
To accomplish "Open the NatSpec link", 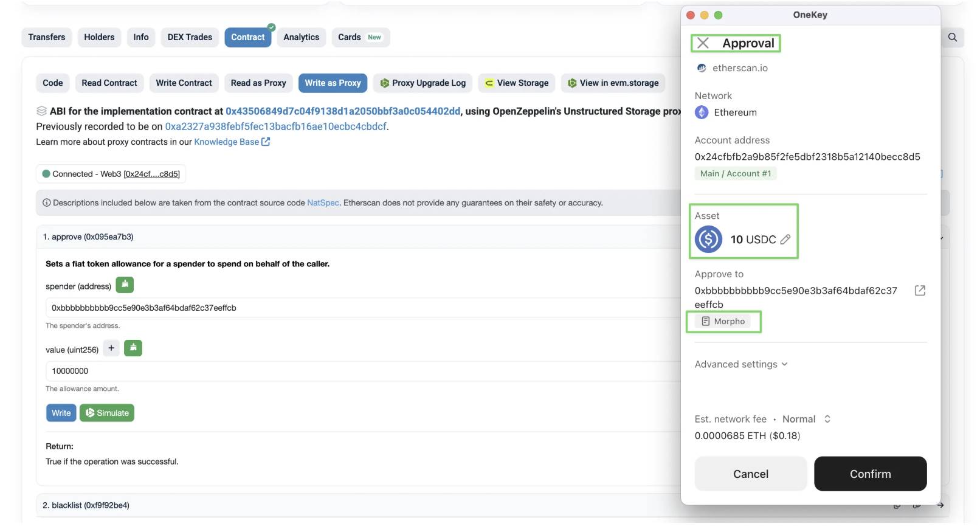I will (x=323, y=203).
